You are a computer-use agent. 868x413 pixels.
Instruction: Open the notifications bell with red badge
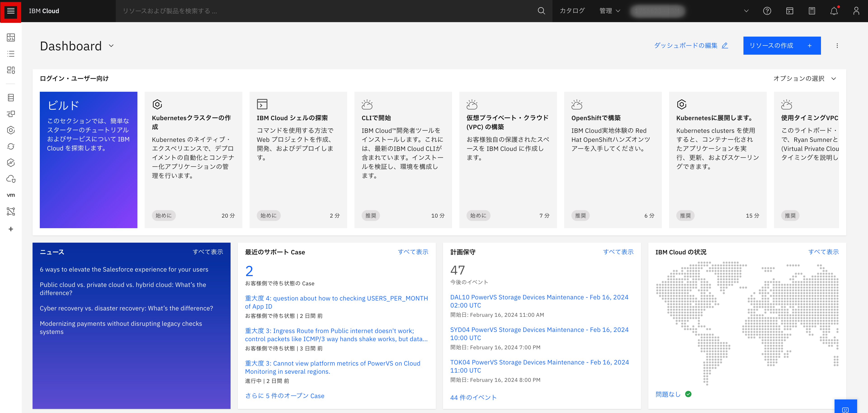(x=834, y=11)
